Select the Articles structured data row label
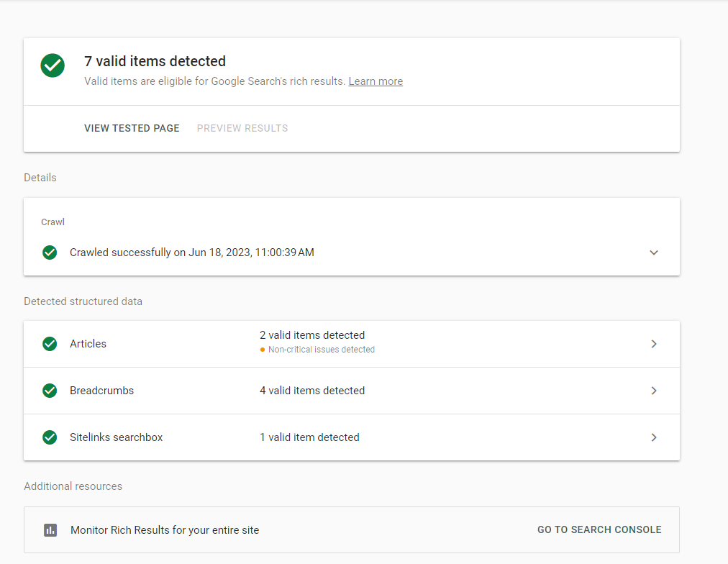 88,344
